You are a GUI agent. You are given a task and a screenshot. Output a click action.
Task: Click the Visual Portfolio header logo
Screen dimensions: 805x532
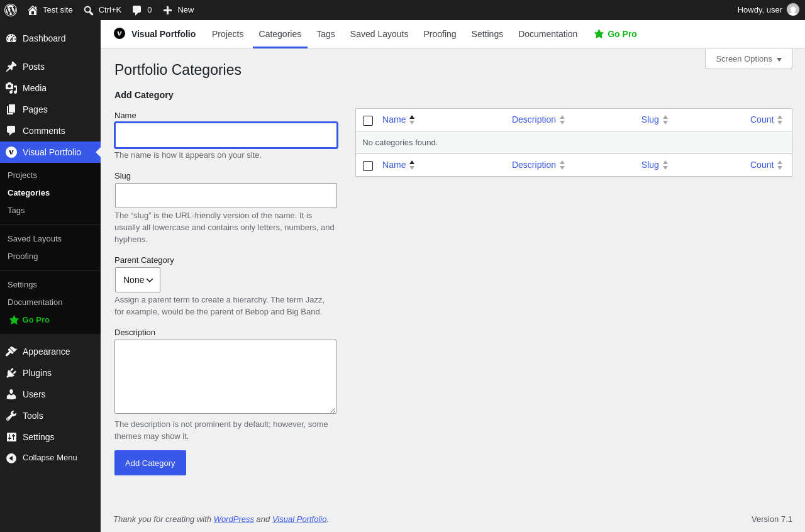coord(119,33)
